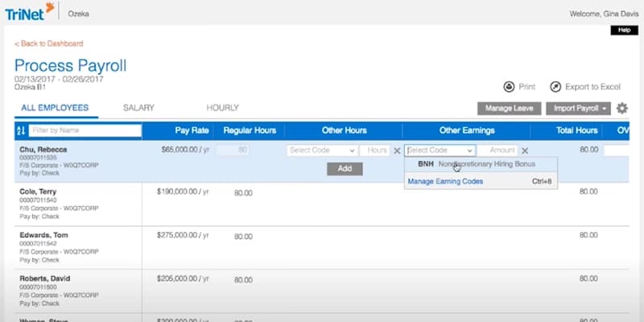This screenshot has height=322, width=644.
Task: Toggle the A-Z sort icon
Action: click(21, 130)
